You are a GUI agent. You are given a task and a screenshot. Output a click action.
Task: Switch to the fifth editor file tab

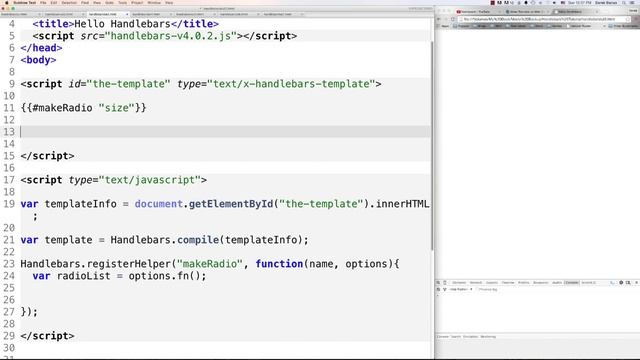[195, 14]
